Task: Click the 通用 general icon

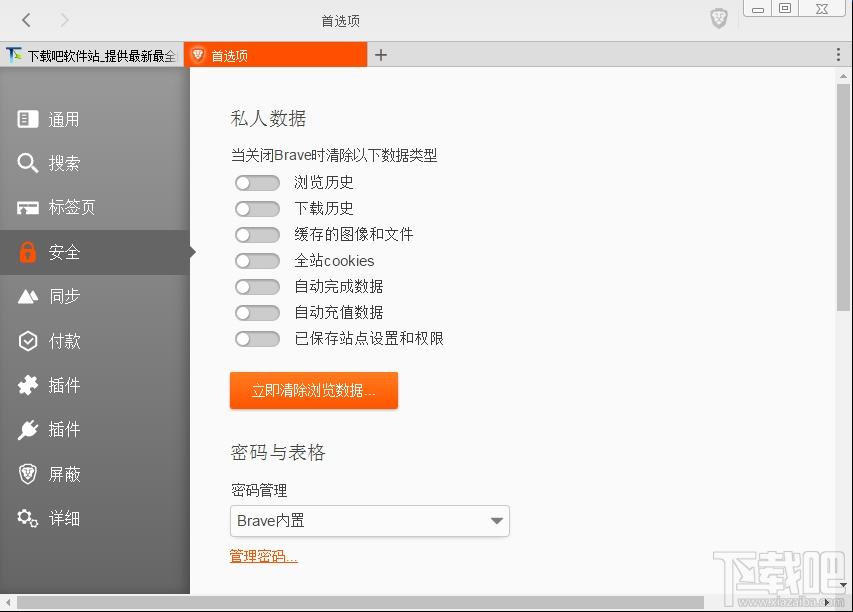Action: [x=28, y=119]
